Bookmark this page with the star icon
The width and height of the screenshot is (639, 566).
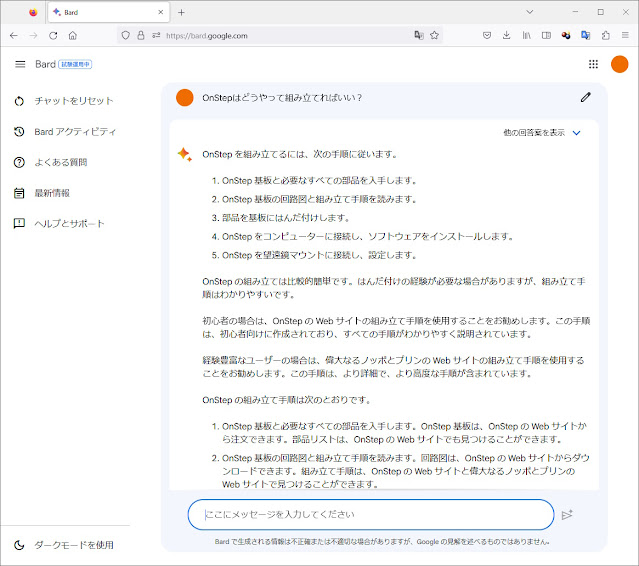click(434, 35)
